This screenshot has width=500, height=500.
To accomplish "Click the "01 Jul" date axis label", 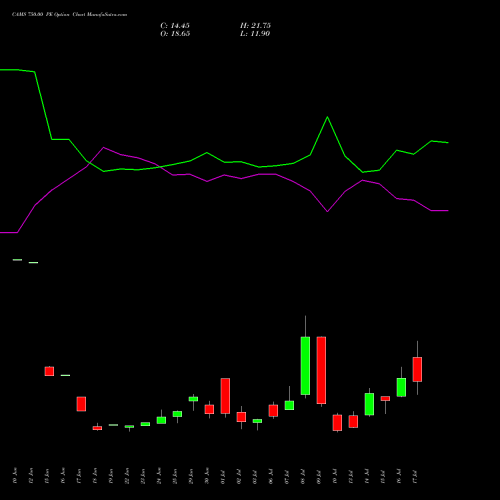I will tap(223, 476).
